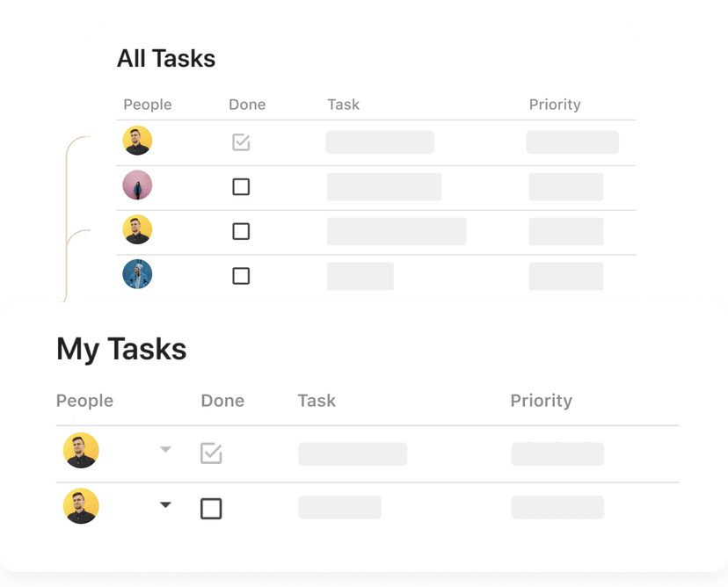The height and width of the screenshot is (587, 728).
Task: Click the first avatar in My Tasks
Action: coord(81,451)
